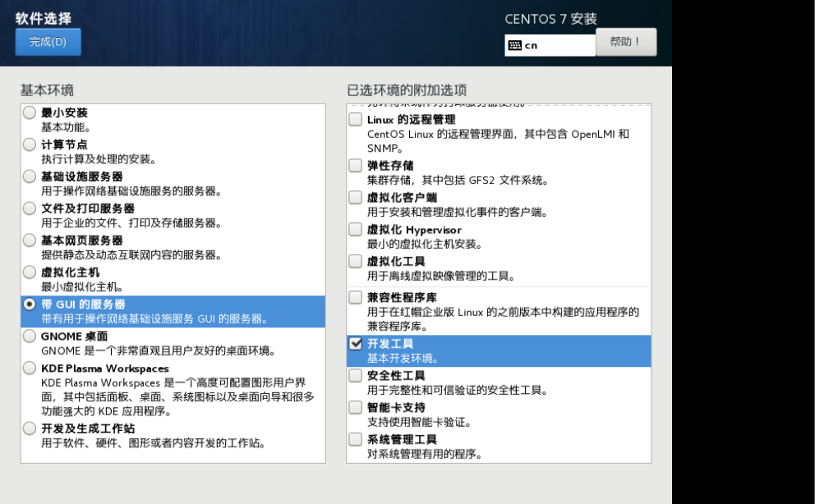Click the 用于在红帽企业版 Linux description
This screenshot has height=504, width=815.
tap(503, 318)
